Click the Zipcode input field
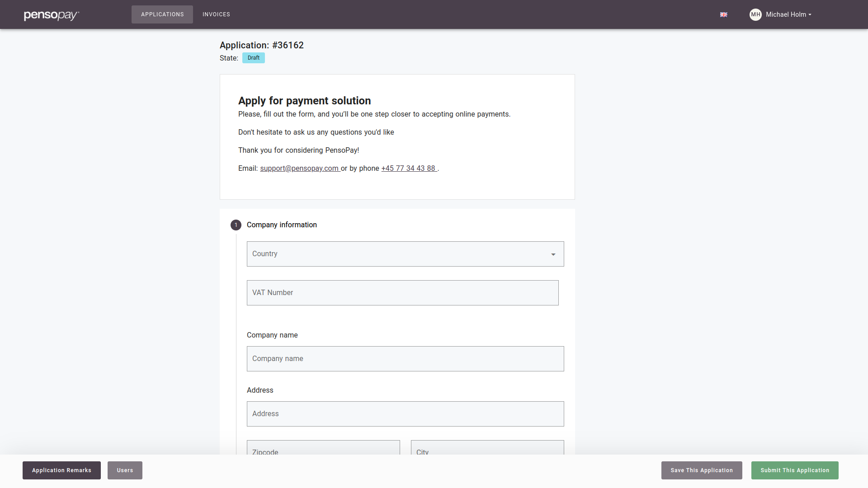Image resolution: width=868 pixels, height=488 pixels. coord(323,449)
